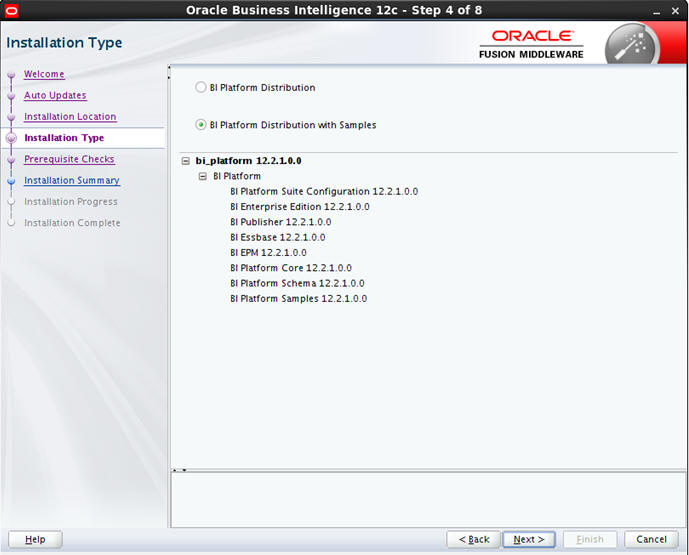Close the installer window
Viewport: 689px width, 555px height.
tap(675, 11)
